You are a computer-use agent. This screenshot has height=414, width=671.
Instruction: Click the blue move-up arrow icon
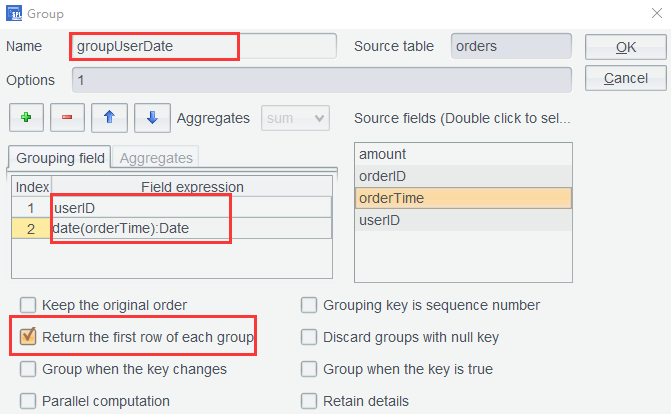click(x=109, y=117)
